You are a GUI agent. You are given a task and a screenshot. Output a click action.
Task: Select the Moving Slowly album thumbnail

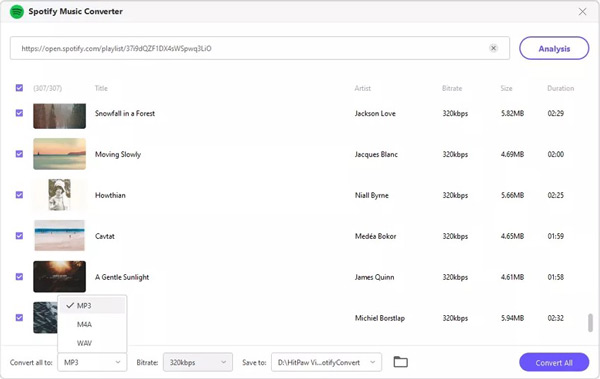point(59,154)
